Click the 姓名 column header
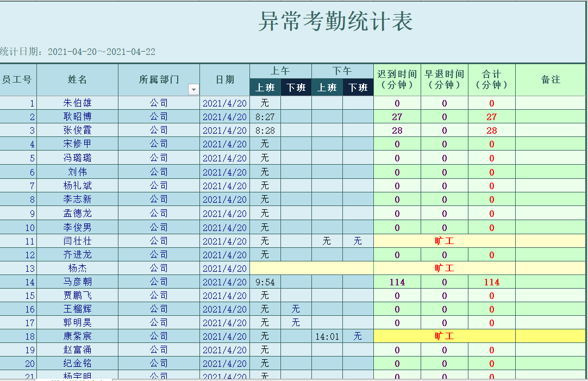Screen dimensions: 588x381 click(78, 79)
